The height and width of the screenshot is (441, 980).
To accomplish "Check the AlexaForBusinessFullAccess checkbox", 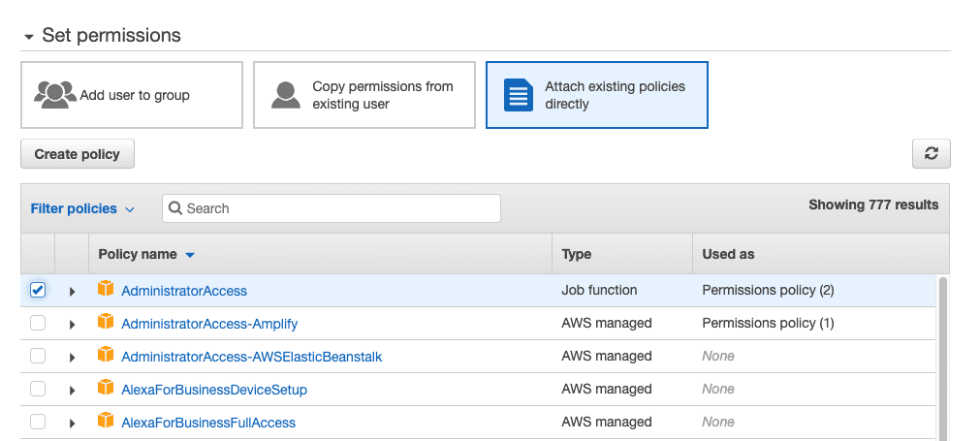I will point(38,423).
